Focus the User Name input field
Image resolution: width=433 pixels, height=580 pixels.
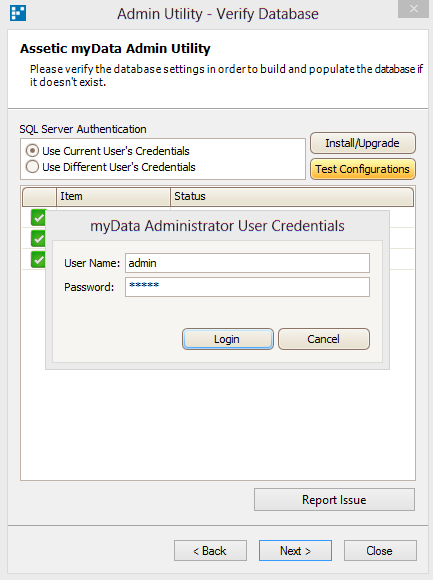pyautogui.click(x=247, y=263)
